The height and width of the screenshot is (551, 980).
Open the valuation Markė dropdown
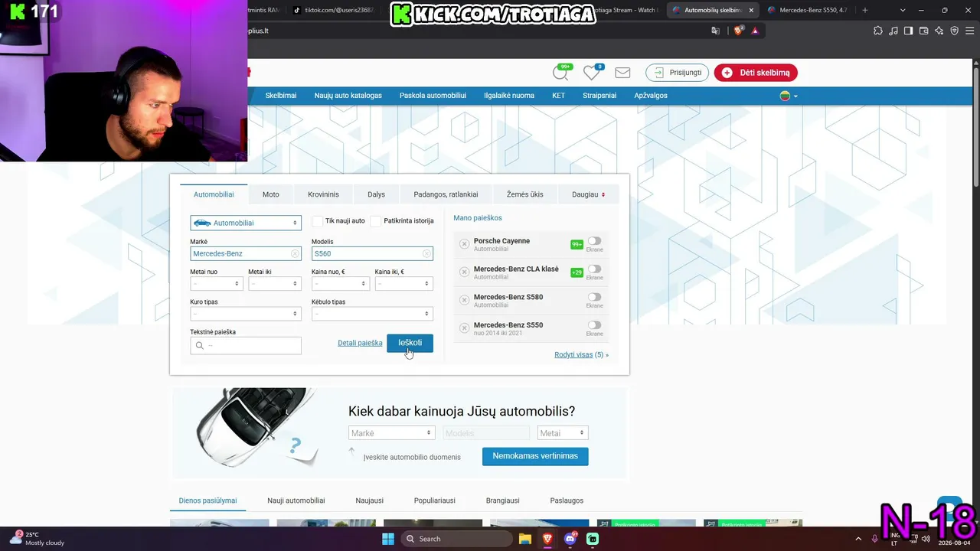coord(391,433)
